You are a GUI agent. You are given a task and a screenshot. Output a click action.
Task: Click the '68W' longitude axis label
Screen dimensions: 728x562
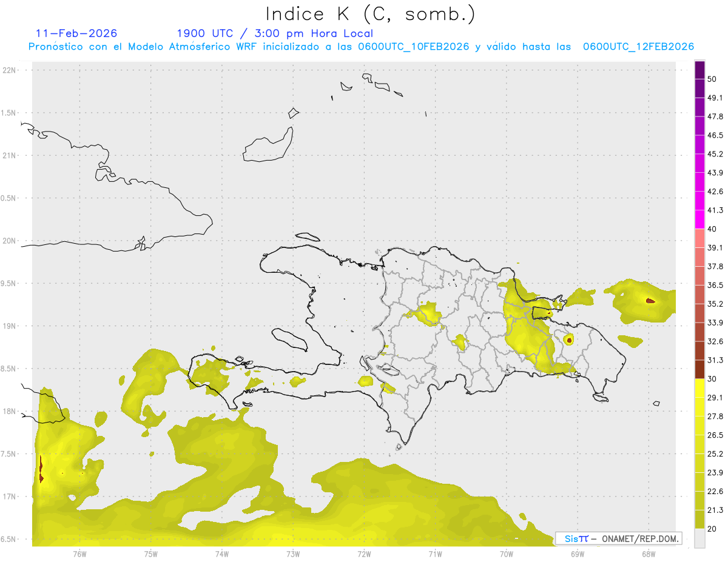[649, 554]
